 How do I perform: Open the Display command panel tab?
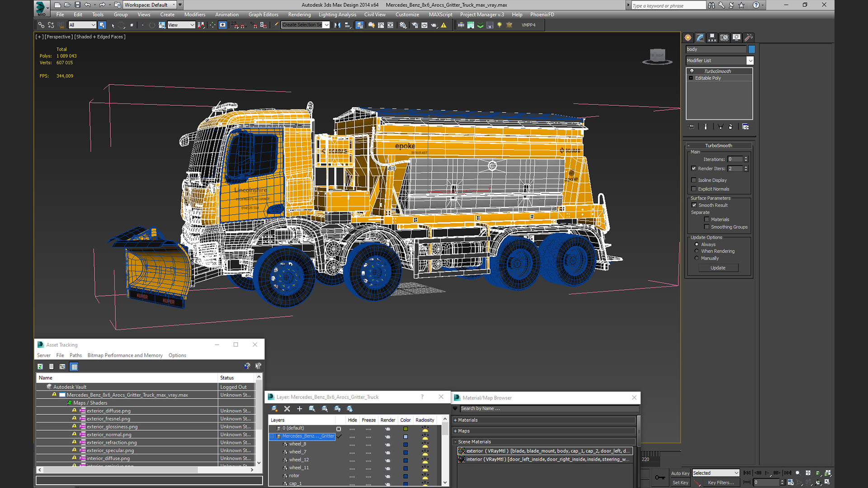click(x=736, y=38)
